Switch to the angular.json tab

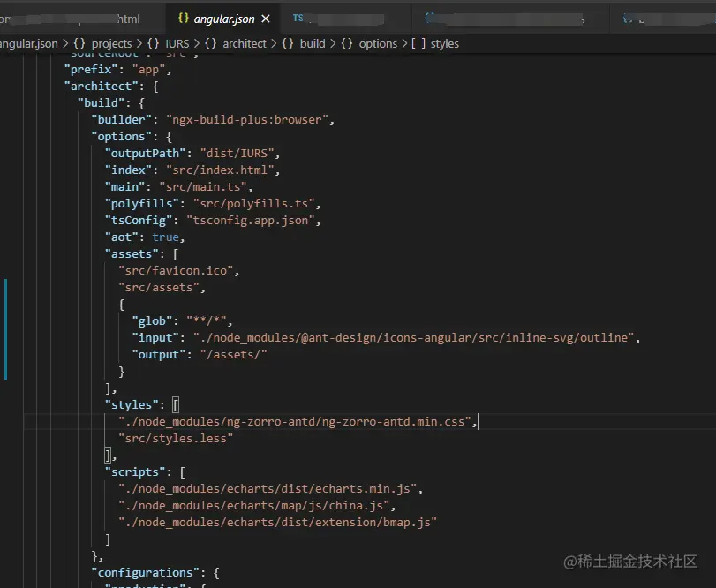click(x=223, y=19)
